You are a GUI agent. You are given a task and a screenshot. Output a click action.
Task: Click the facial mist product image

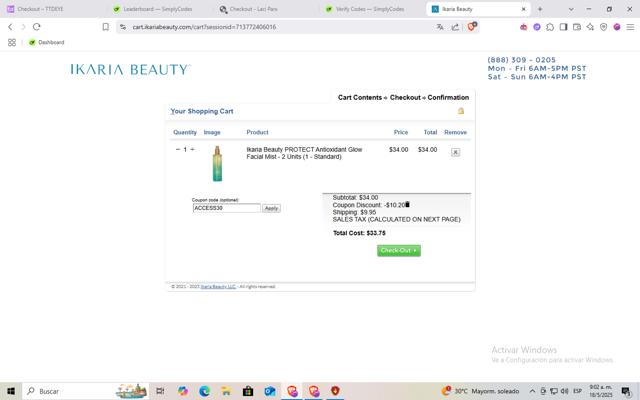[x=218, y=164]
